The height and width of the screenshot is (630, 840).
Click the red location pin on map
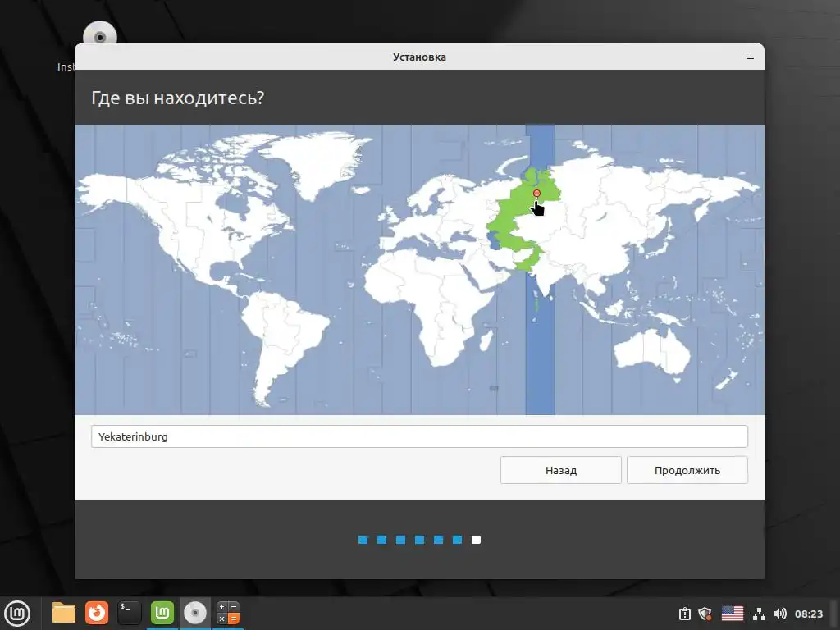pos(536,194)
